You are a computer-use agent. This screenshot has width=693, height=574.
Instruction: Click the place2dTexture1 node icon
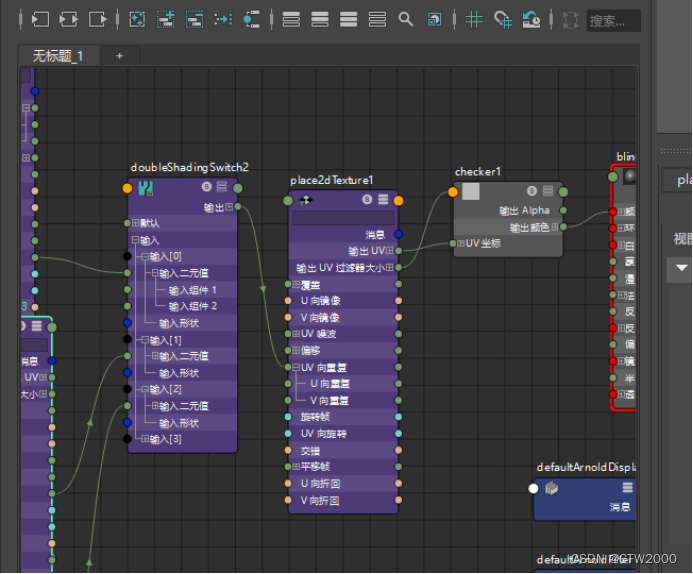305,201
